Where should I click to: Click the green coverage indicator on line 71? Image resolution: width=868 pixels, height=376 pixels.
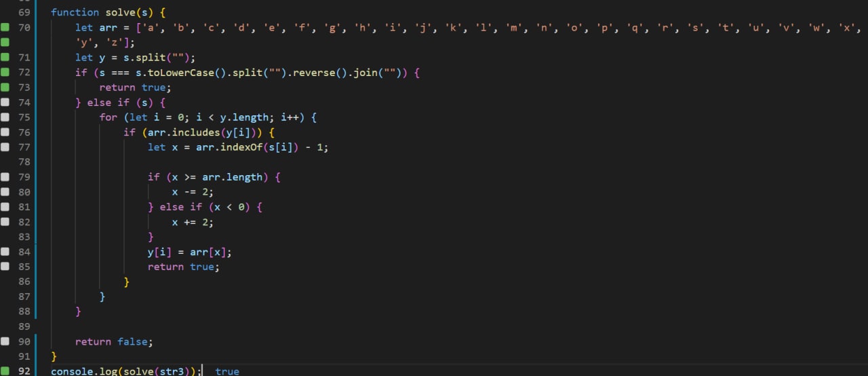5,58
